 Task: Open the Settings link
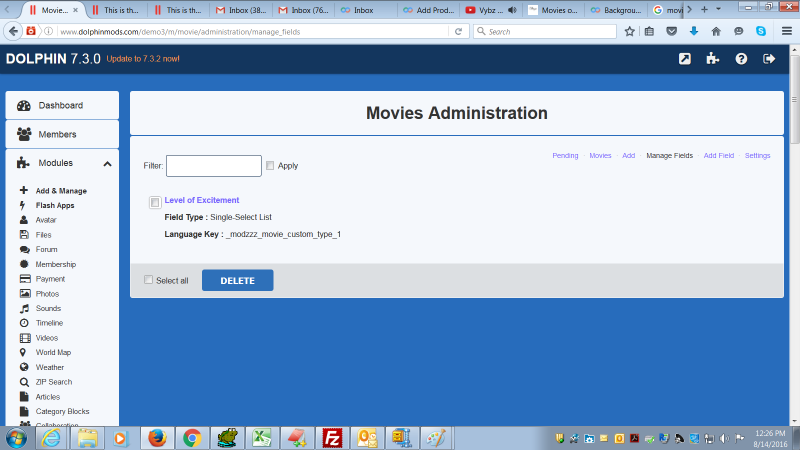(x=757, y=156)
